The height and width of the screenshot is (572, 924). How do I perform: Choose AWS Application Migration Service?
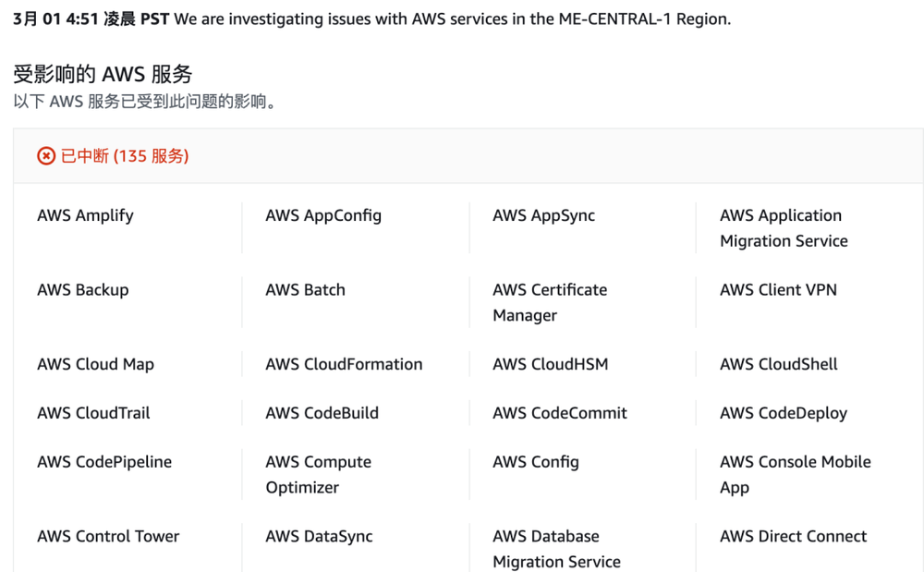[784, 228]
